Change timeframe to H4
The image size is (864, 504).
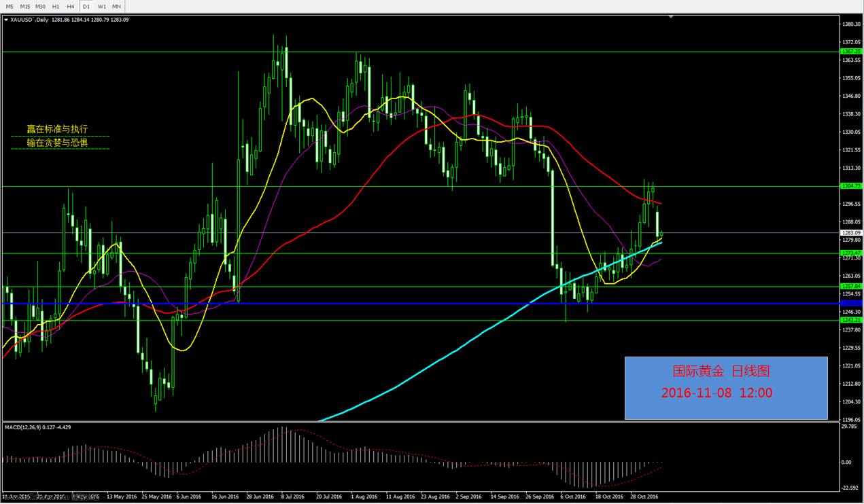pos(71,6)
